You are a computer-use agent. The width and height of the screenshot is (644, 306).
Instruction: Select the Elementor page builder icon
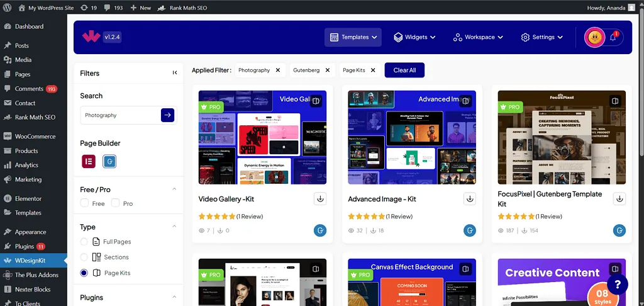coord(88,161)
